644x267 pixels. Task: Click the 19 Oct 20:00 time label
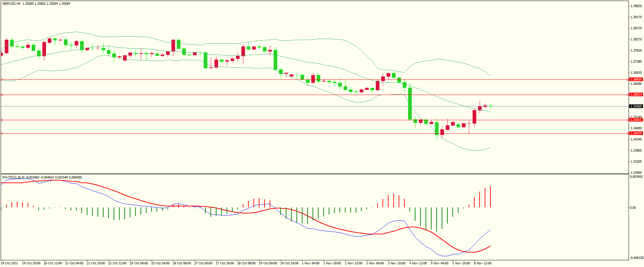pyautogui.click(x=31, y=263)
